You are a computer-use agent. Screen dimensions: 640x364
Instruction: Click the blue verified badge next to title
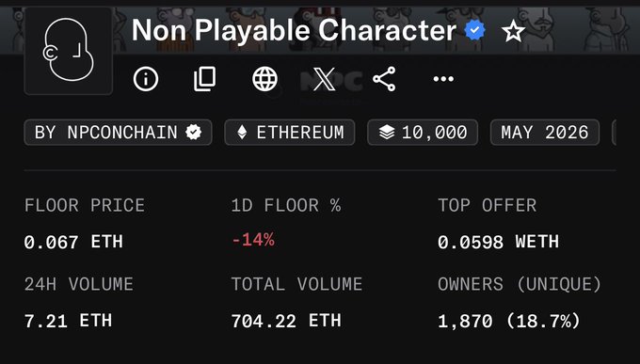pos(474,31)
